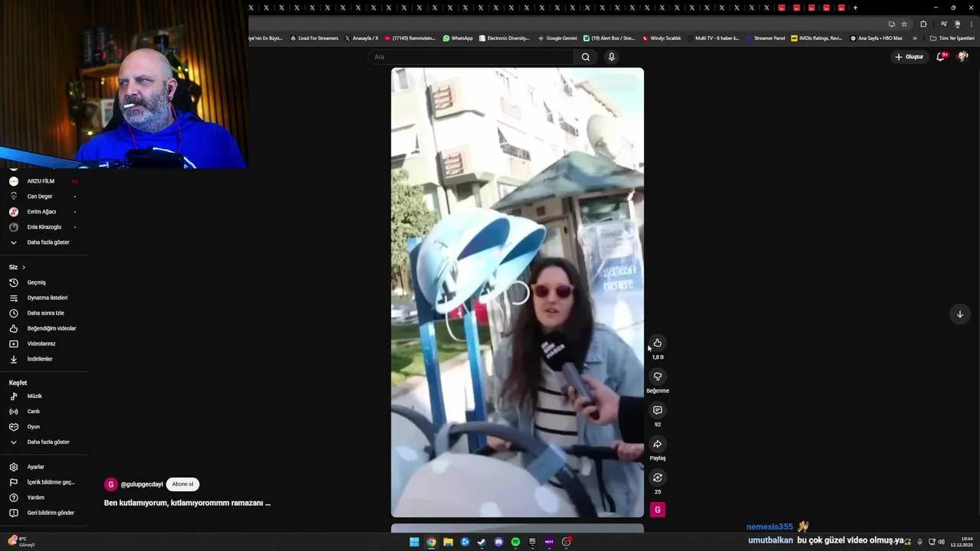Viewport: 980px width, 551px height.
Task: Open the @gulupgecdayi channel link
Action: tap(142, 484)
